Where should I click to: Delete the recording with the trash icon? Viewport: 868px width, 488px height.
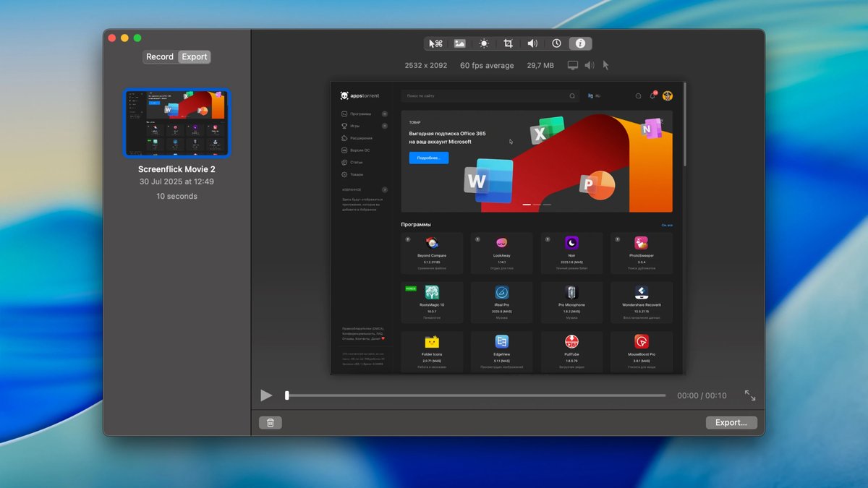point(270,422)
